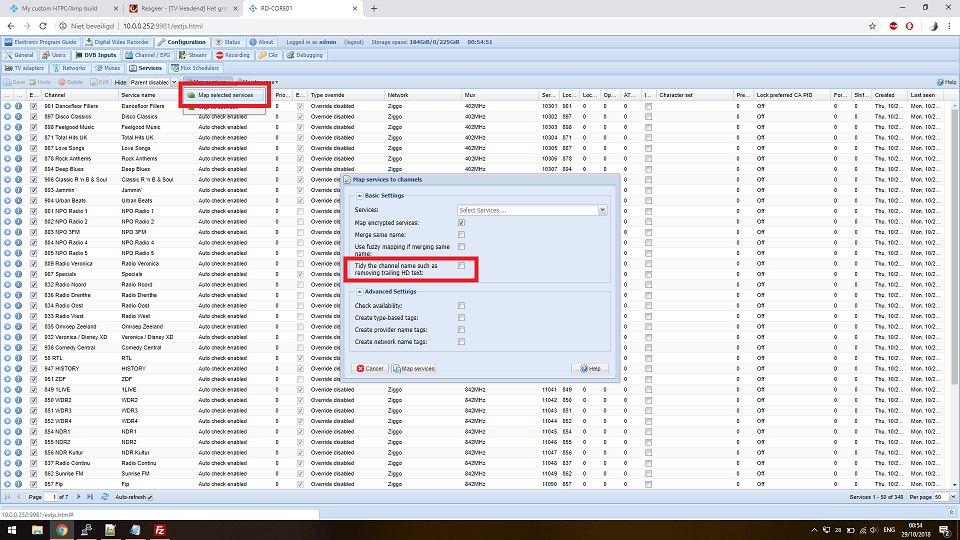960x540 pixels.
Task: Open the Help icon in the grid toolbar
Action: [x=946, y=82]
